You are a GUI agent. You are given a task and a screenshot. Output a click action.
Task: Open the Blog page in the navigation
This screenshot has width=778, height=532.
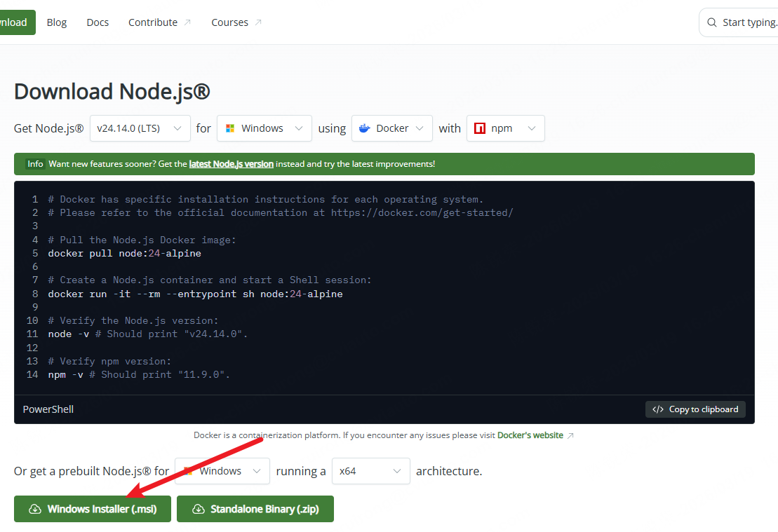[57, 22]
